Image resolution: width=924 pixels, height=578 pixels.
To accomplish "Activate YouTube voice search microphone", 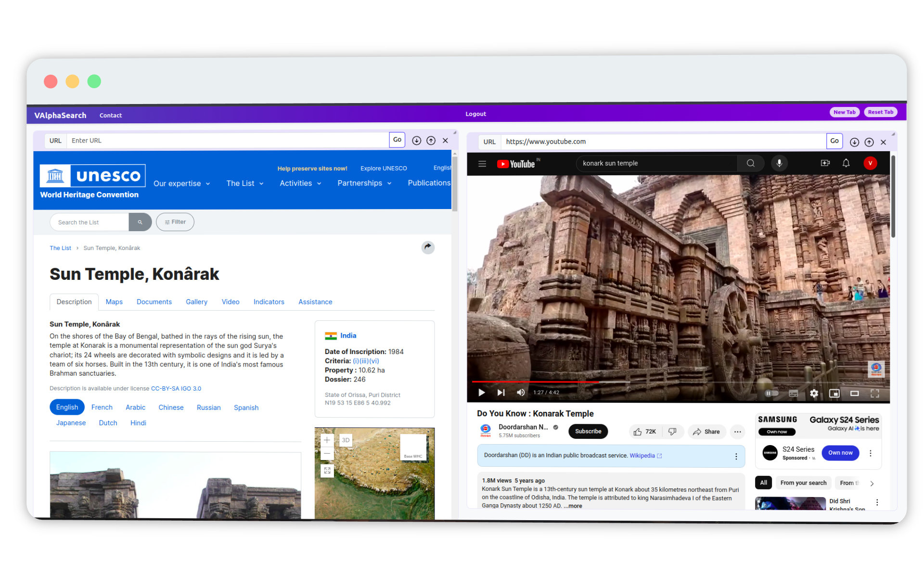I will coord(779,163).
